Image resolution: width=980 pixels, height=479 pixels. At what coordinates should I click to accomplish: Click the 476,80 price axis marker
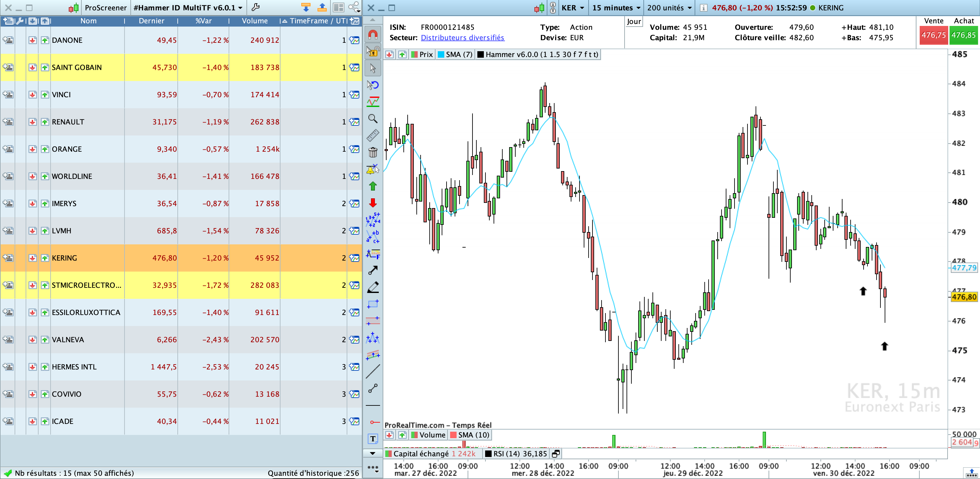(x=964, y=297)
